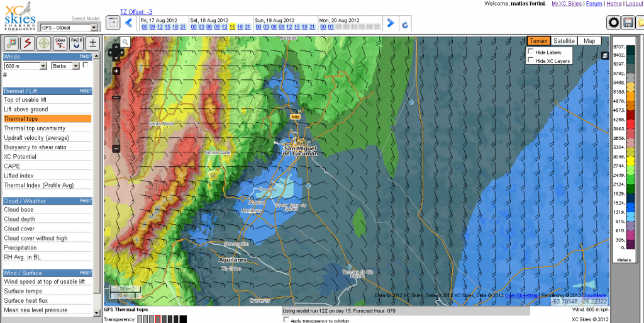Click the floppy disk save icon
This screenshot has width=644, height=323.
(x=628, y=23)
